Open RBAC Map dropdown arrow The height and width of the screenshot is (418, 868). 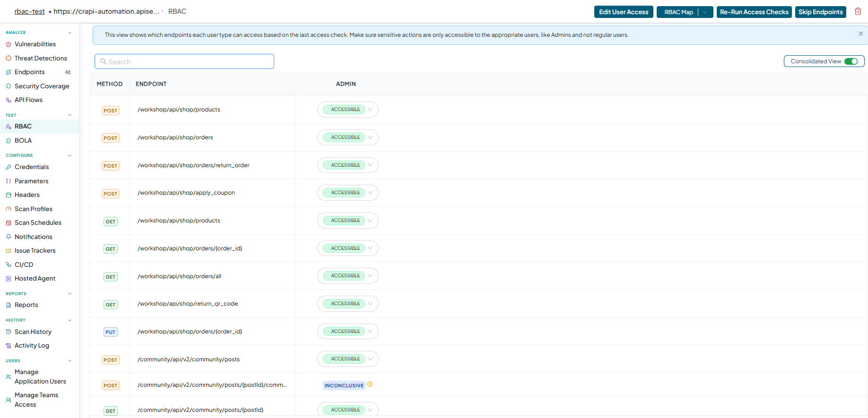click(x=705, y=12)
